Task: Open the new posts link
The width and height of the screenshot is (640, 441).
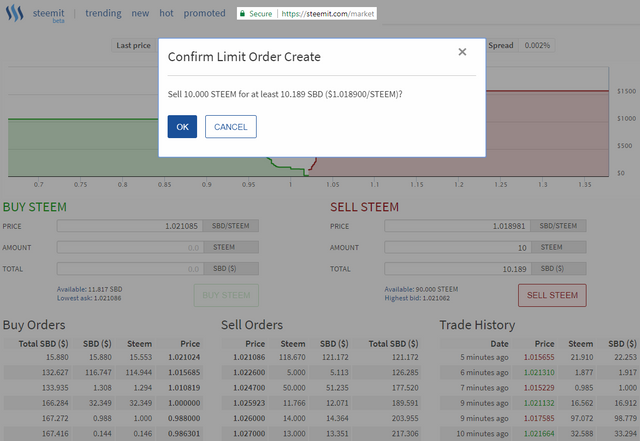Action: [140, 13]
